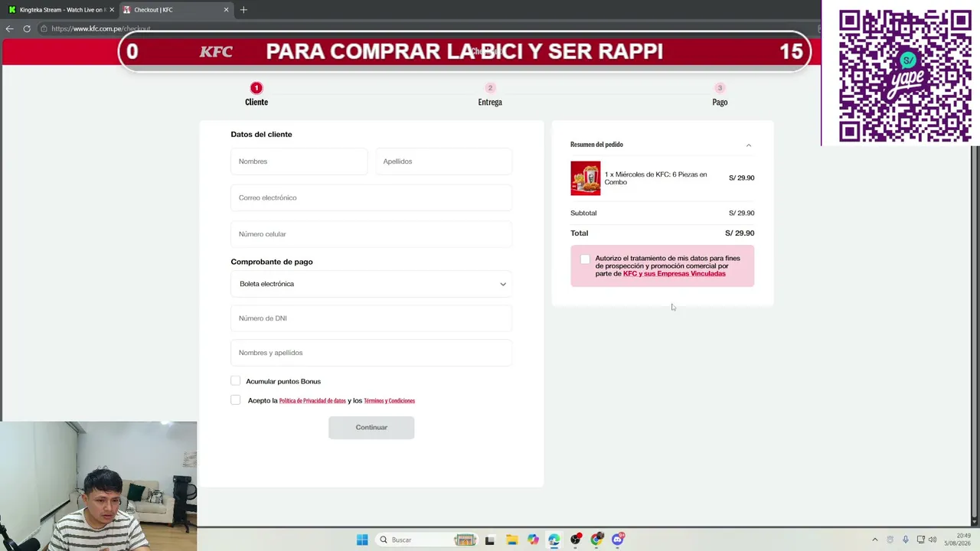The width and height of the screenshot is (980, 551).
Task: Go to the Pago step 3
Action: (720, 95)
